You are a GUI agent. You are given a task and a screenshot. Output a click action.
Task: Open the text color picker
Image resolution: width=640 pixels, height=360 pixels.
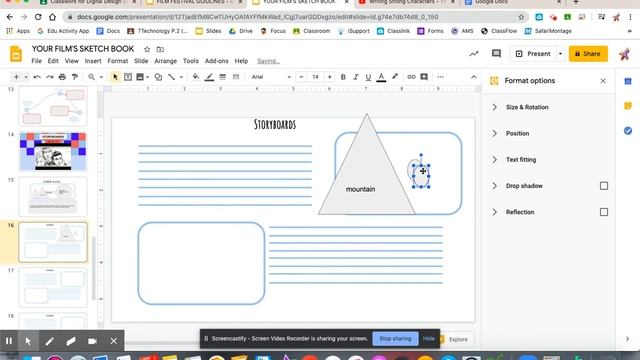click(381, 77)
